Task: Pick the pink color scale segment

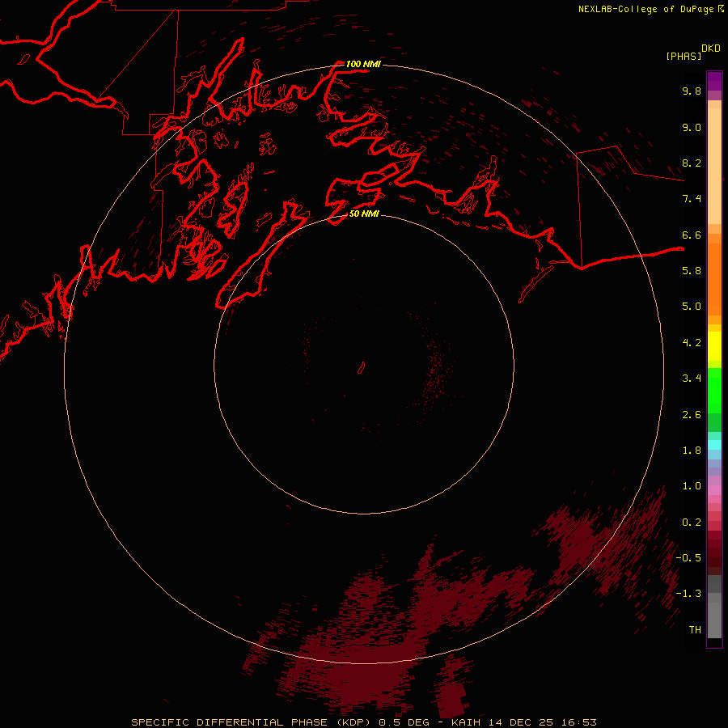Action: [714, 490]
